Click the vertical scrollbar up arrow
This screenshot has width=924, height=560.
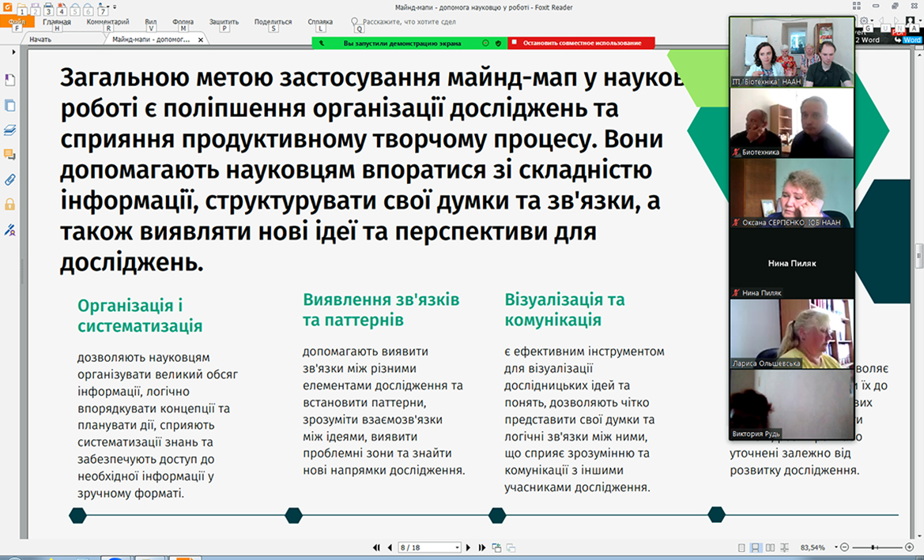pos(918,54)
